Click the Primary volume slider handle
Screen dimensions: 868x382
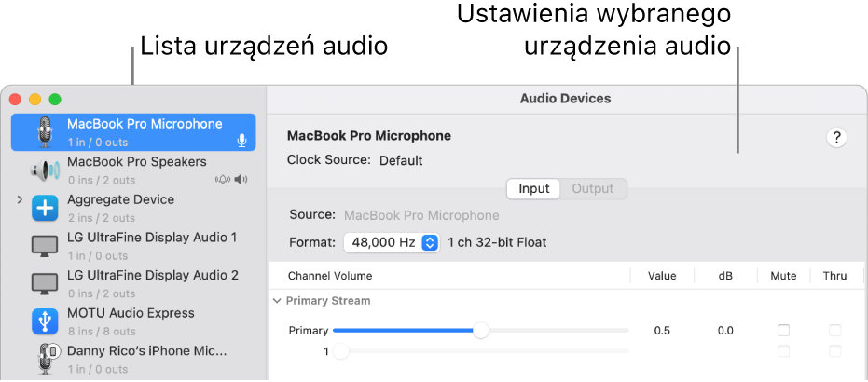[x=480, y=331]
